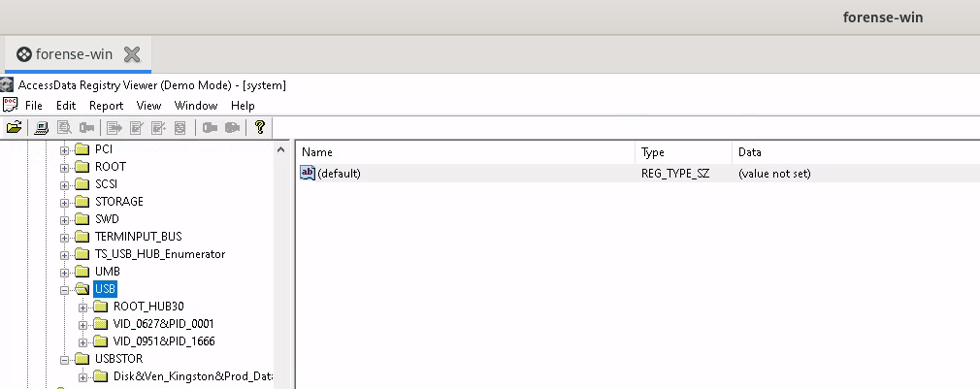Expand the PCI key
980x389 pixels.
pos(64,150)
